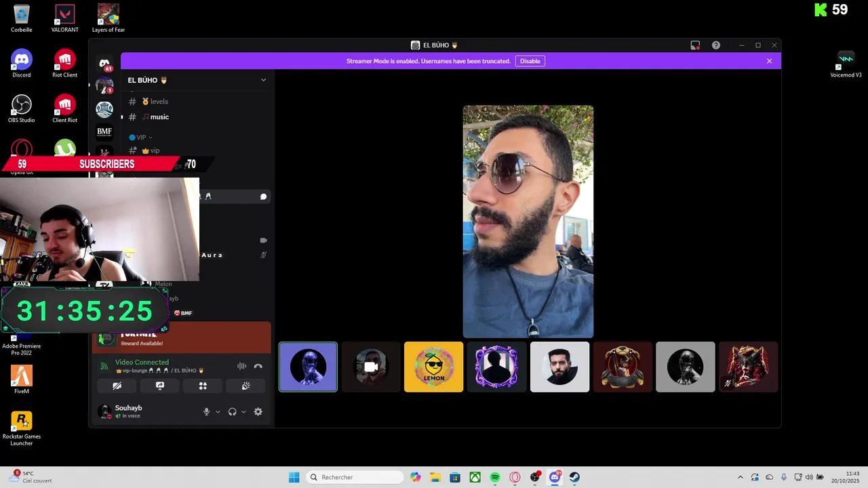Open the Corbeille recycle bin on desktop
The height and width of the screenshot is (488, 868).
coord(22,18)
